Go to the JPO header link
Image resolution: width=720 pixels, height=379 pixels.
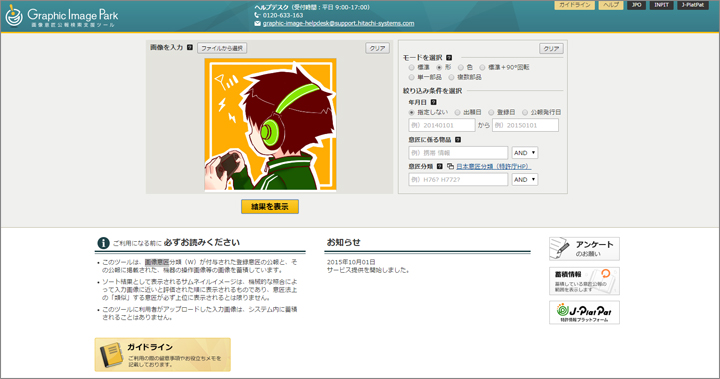636,5
